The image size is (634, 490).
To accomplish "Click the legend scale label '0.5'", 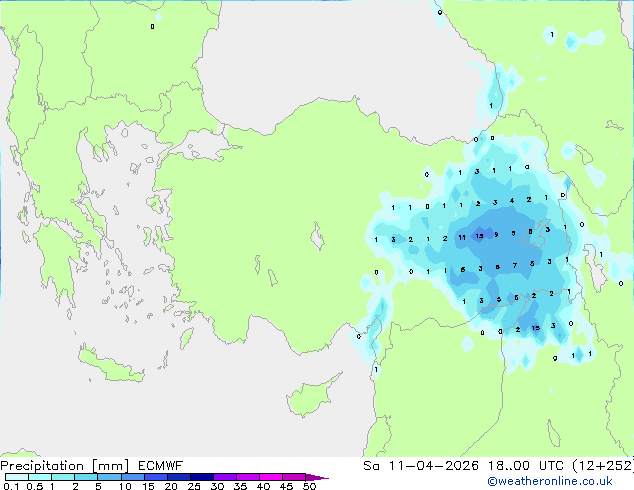I will point(35,486).
